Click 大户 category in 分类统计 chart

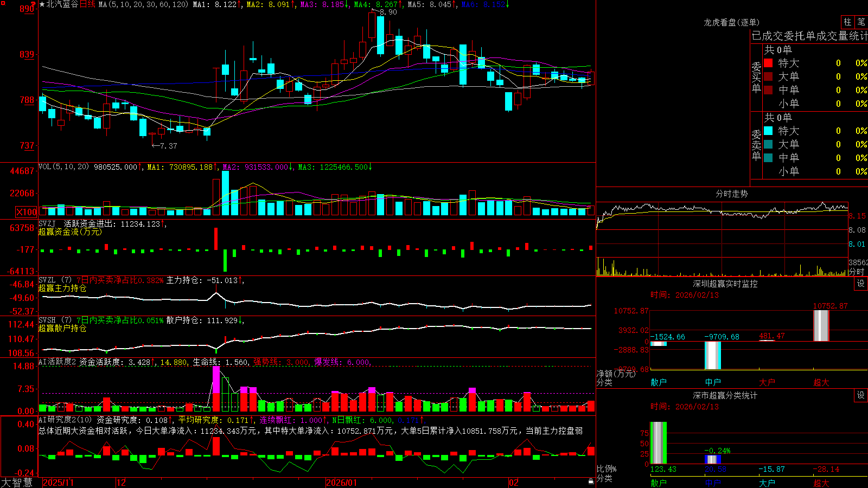point(767,483)
